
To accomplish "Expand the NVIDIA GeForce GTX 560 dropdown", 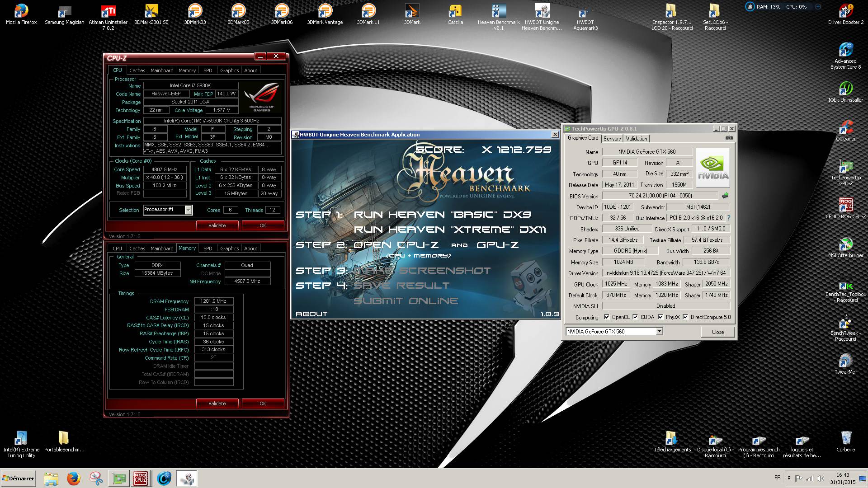I will (x=659, y=331).
